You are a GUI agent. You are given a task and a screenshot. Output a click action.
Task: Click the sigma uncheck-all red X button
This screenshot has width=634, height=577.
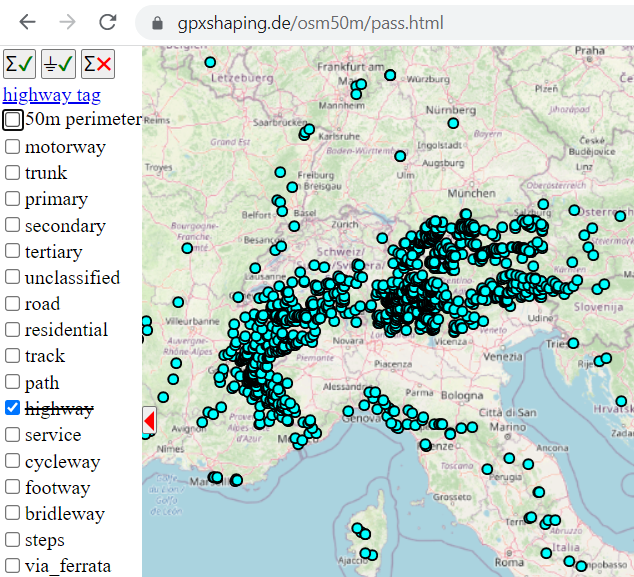pos(98,64)
